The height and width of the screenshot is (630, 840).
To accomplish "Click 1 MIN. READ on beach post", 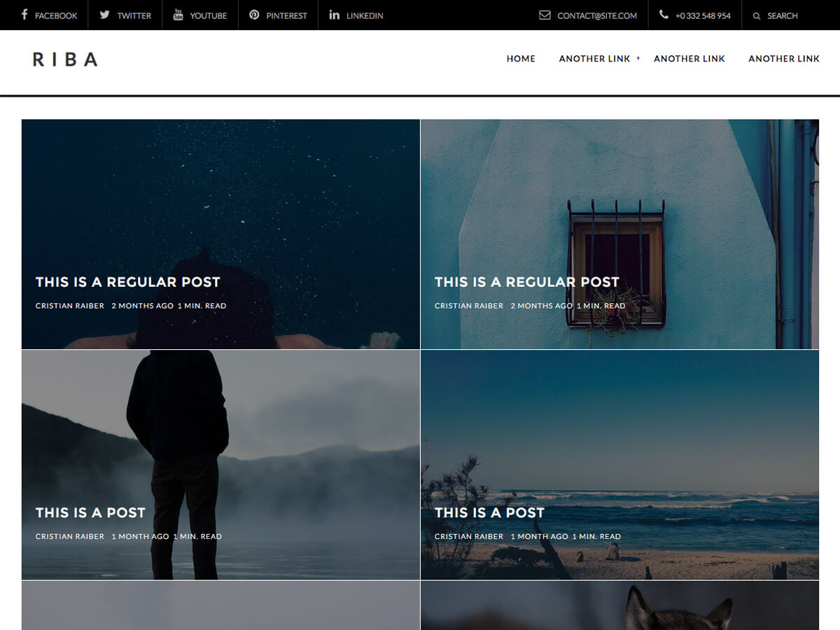I will [596, 537].
